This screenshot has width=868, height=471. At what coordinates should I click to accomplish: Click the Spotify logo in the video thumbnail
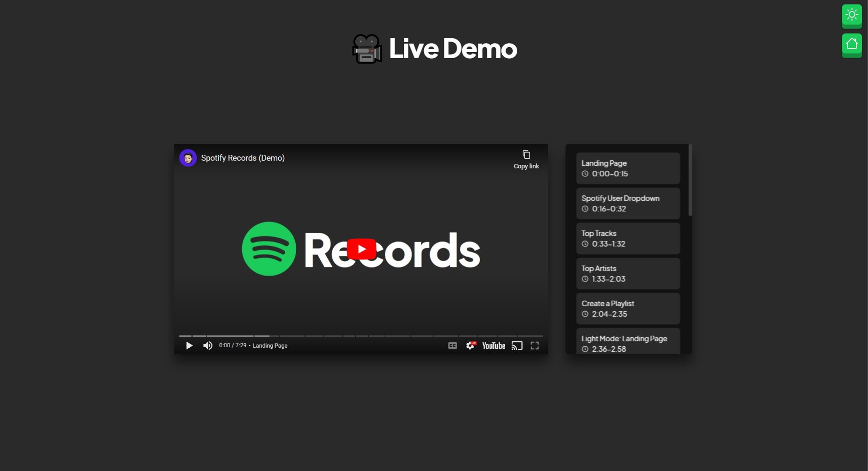[269, 249]
